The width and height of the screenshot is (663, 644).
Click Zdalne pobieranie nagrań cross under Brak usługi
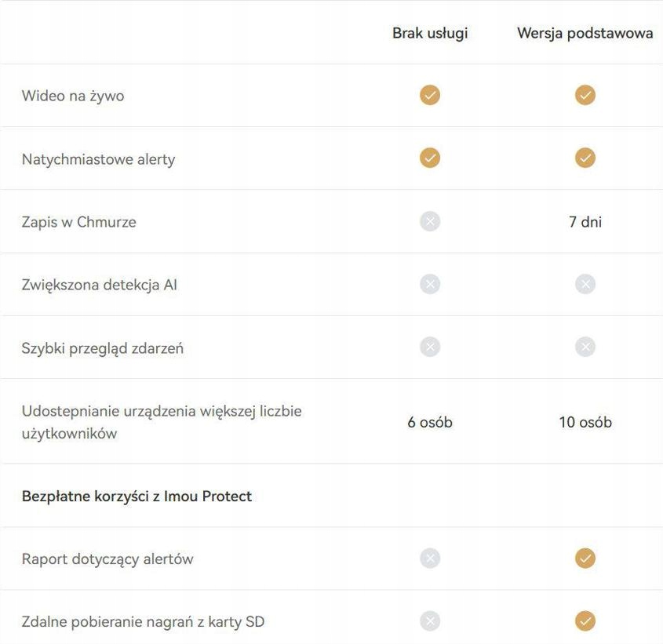[x=430, y=621]
